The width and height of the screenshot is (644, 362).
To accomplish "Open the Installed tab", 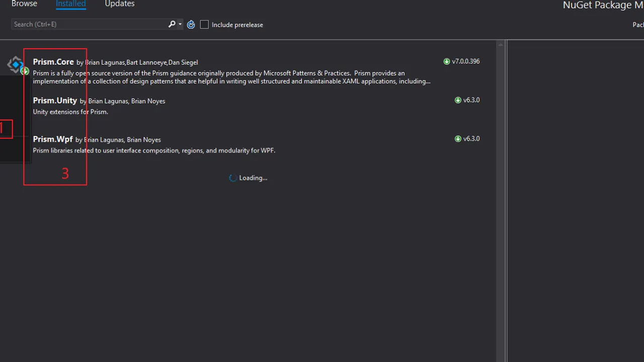I will pyautogui.click(x=70, y=4).
